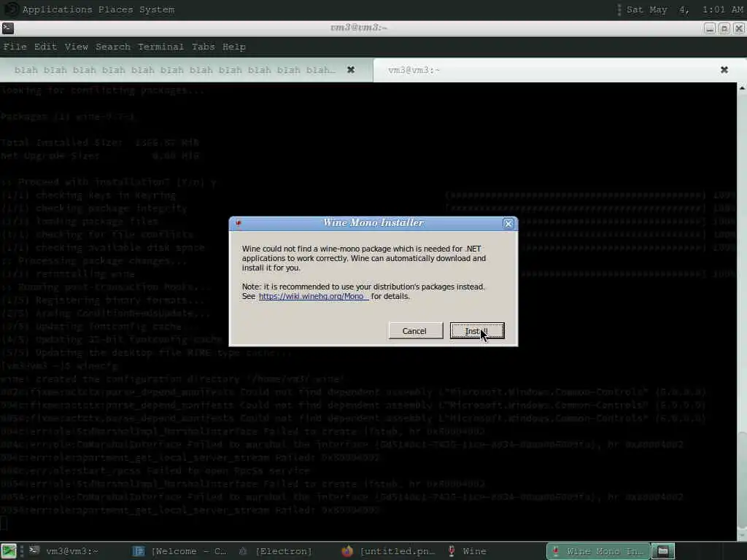Close the Wine Mono Installer dialog

508,223
